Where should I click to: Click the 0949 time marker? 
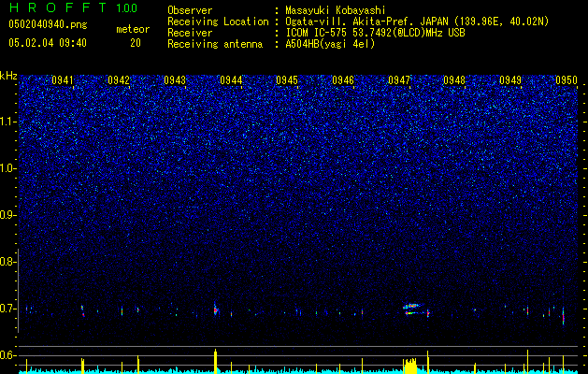[510, 80]
